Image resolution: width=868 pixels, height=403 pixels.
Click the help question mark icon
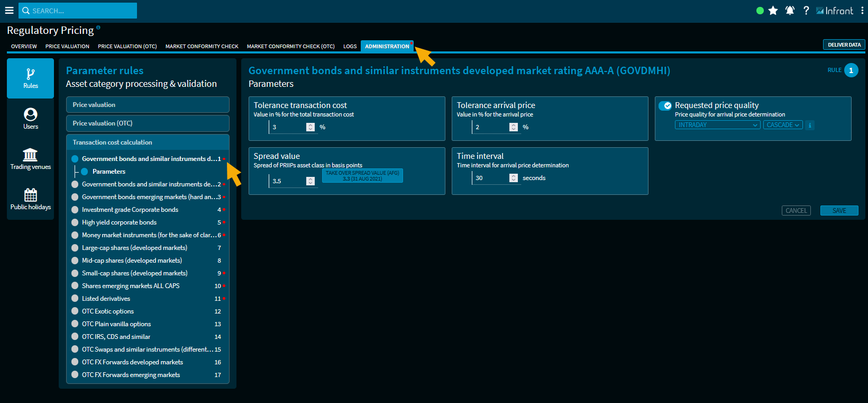(806, 11)
